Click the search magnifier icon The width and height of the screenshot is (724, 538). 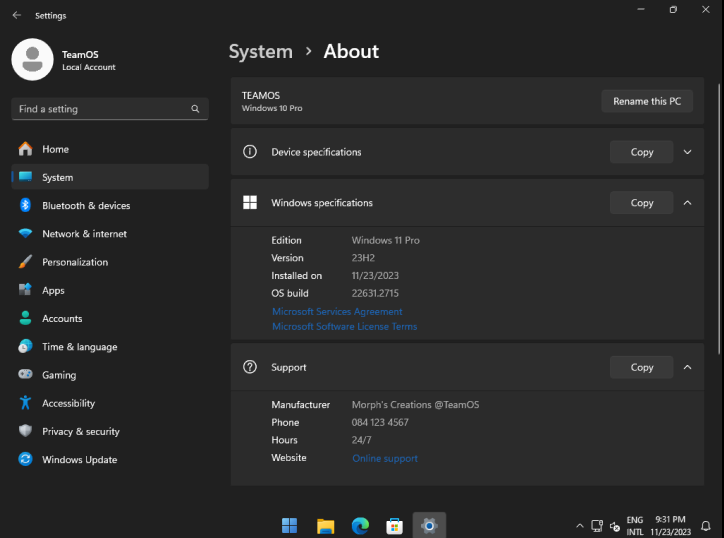[x=195, y=109]
